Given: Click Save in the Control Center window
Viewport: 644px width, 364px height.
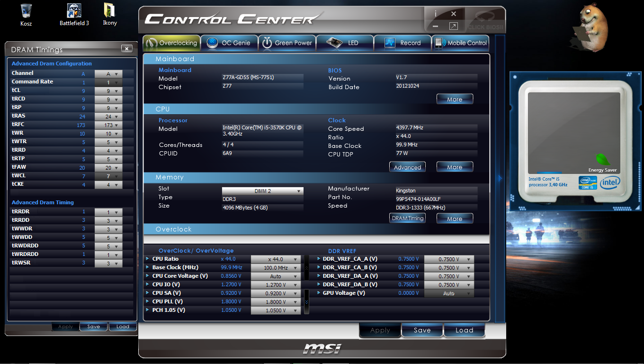Looking at the screenshot, I should pyautogui.click(x=422, y=330).
